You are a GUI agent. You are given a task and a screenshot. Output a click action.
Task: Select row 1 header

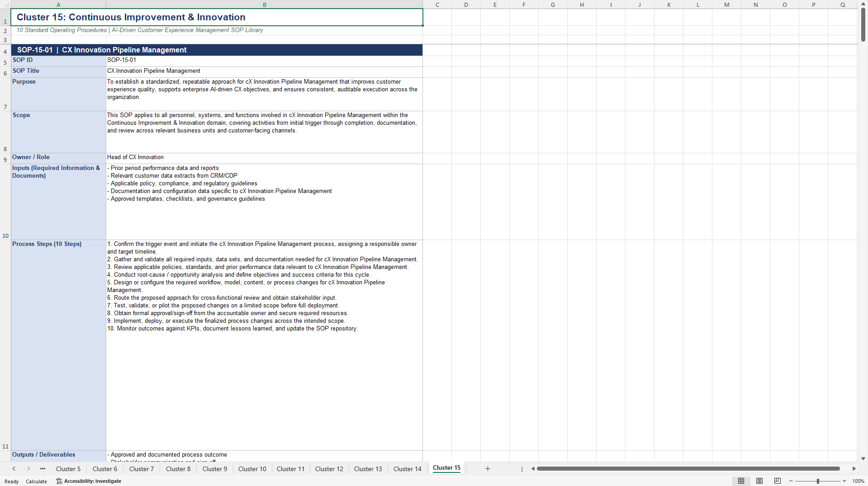click(5, 17)
